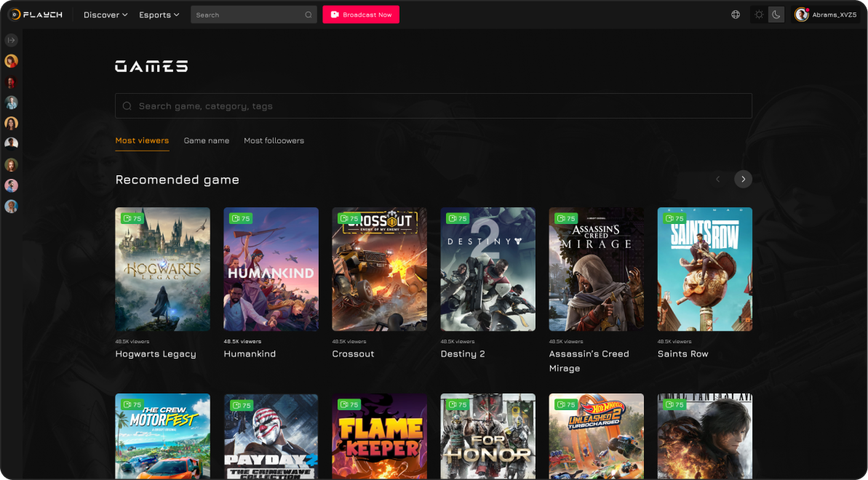This screenshot has height=480, width=868.
Task: Click live viewer badge on Hogwarts Legacy
Action: coord(132,218)
